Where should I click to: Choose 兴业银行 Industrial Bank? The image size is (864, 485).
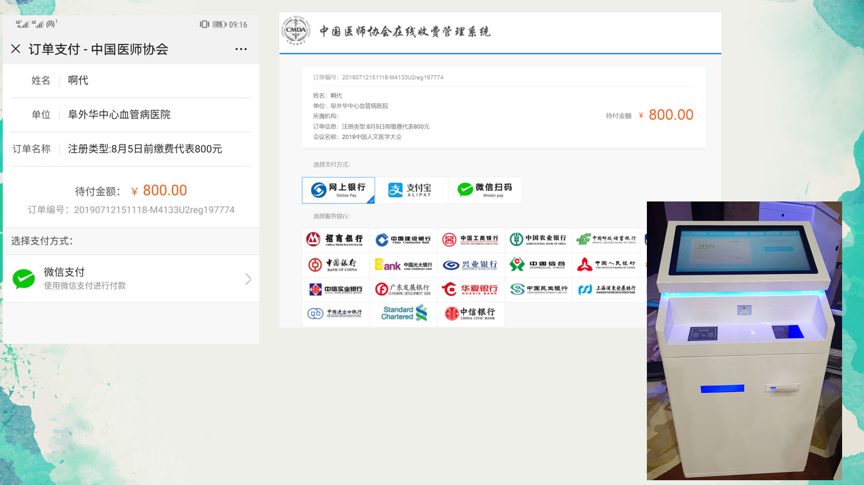471,265
